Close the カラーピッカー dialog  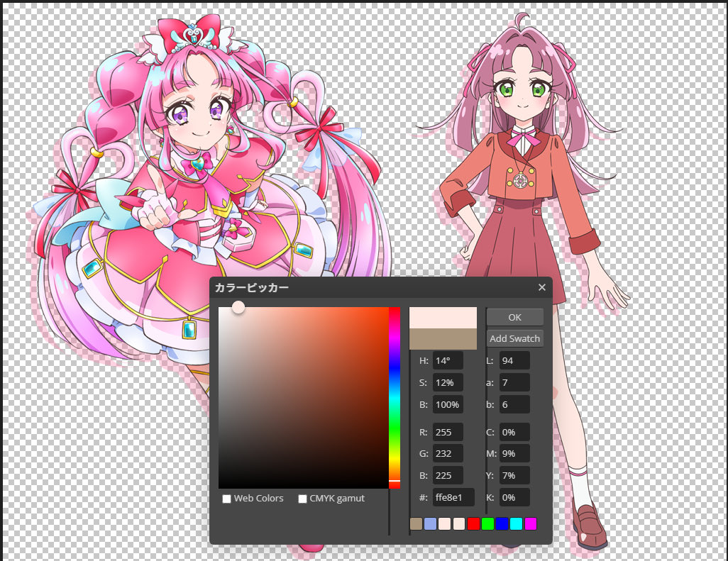[542, 287]
